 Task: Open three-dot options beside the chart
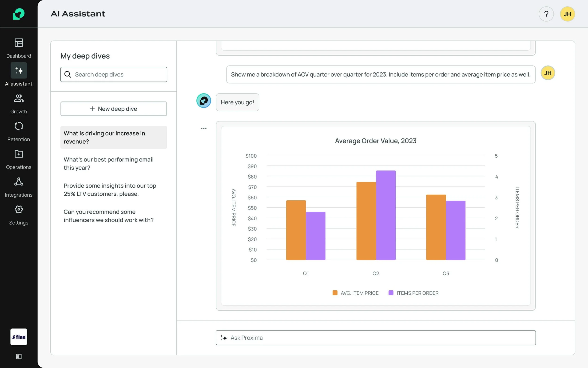(203, 128)
